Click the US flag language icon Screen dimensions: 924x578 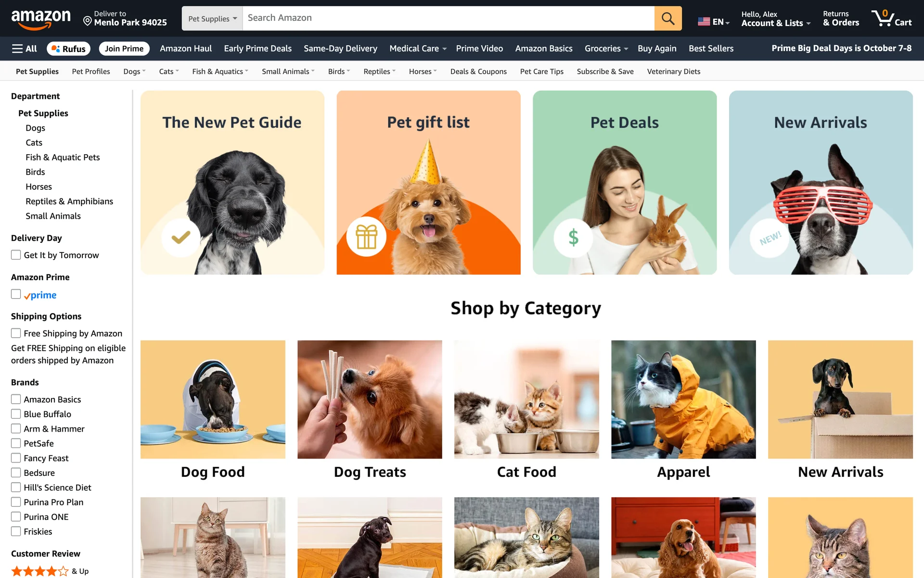(704, 22)
